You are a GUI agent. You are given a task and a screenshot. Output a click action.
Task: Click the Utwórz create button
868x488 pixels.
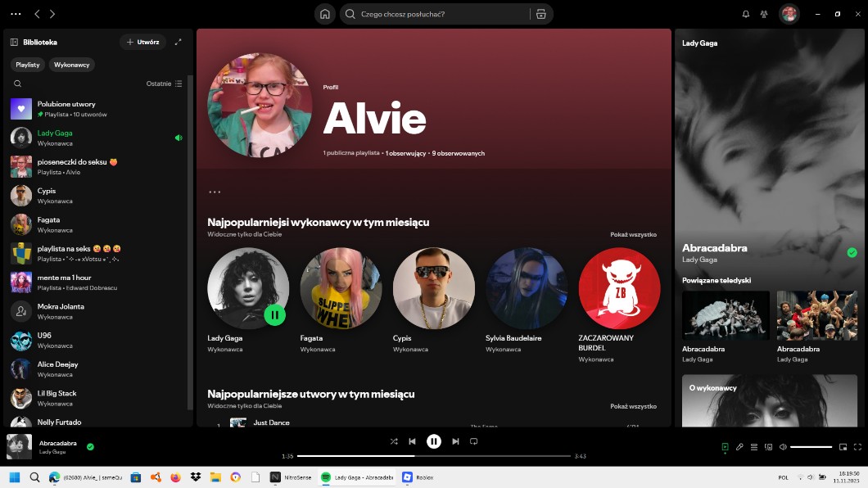(x=142, y=42)
